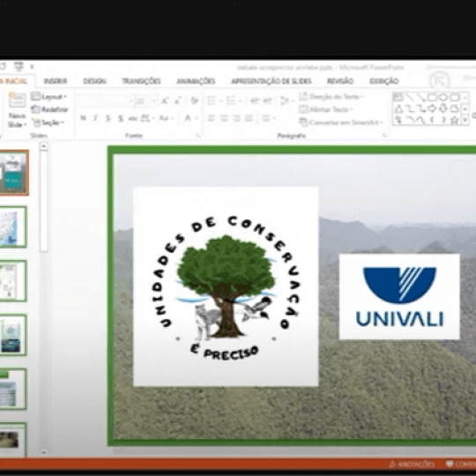Expand the shapes gallery More arrow
This screenshot has width=476, height=476.
465,121
